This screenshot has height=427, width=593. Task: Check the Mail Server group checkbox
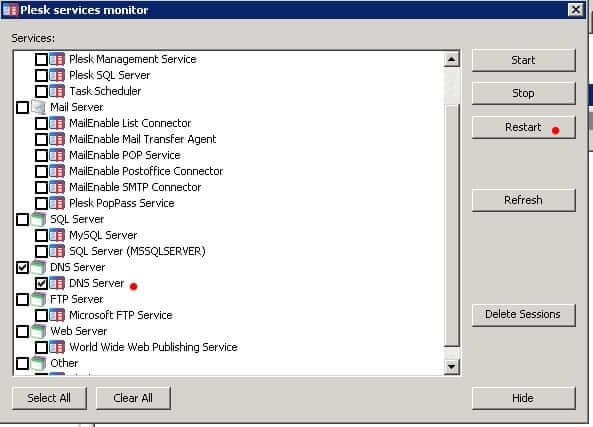22,107
